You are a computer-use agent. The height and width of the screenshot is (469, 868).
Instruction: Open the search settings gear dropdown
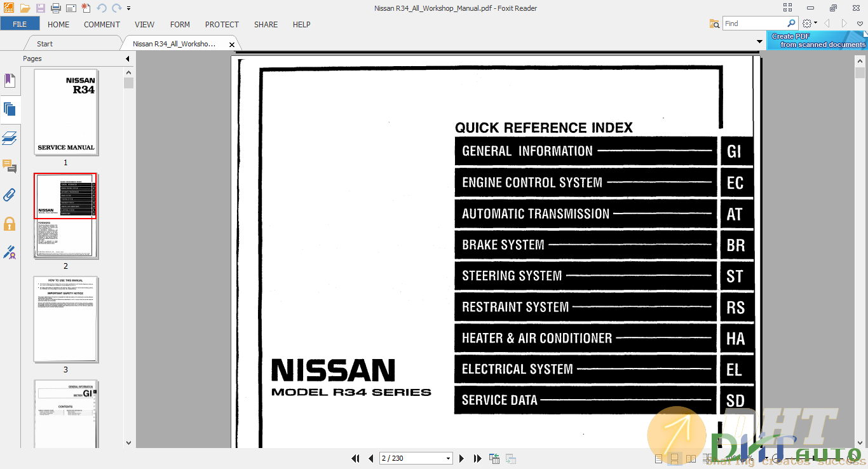point(809,24)
